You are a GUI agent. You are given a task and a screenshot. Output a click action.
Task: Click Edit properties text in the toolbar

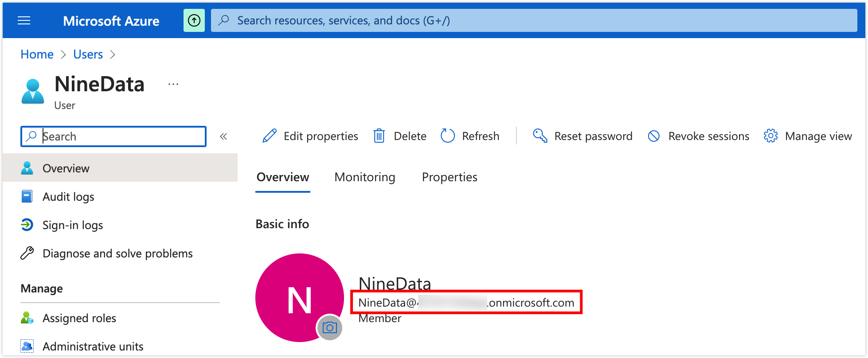[321, 136]
